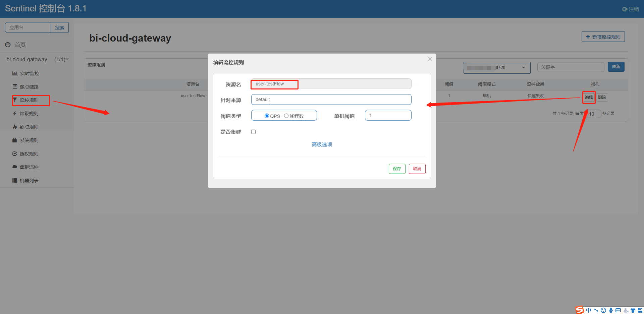The height and width of the screenshot is (314, 644).
Task: Click the 阈值模式 column header
Action: click(487, 84)
